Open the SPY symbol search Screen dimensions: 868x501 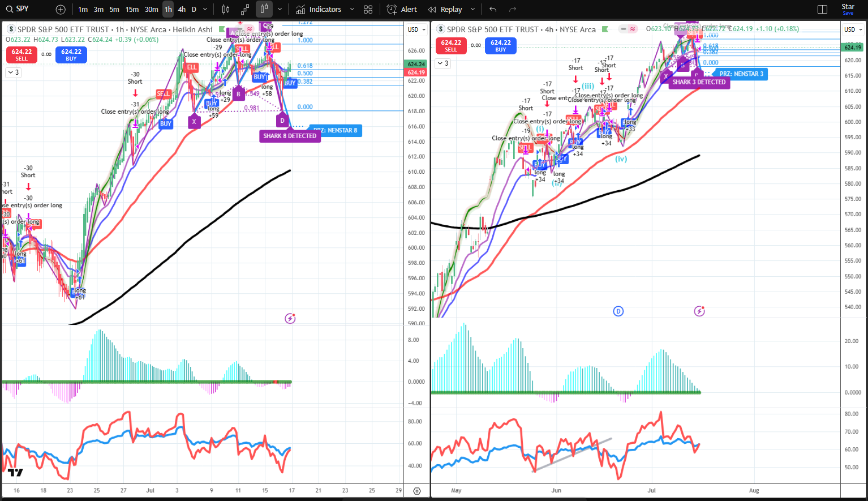pos(18,9)
